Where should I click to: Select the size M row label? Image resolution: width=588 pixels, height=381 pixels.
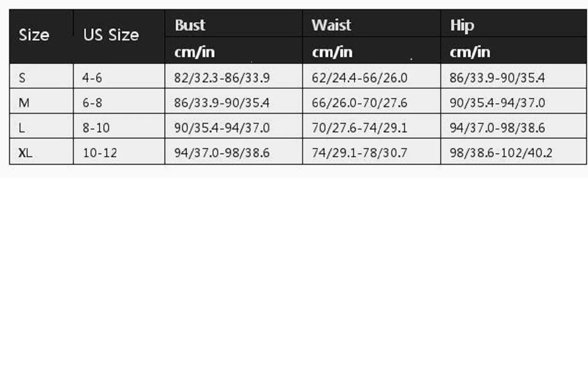click(x=24, y=103)
